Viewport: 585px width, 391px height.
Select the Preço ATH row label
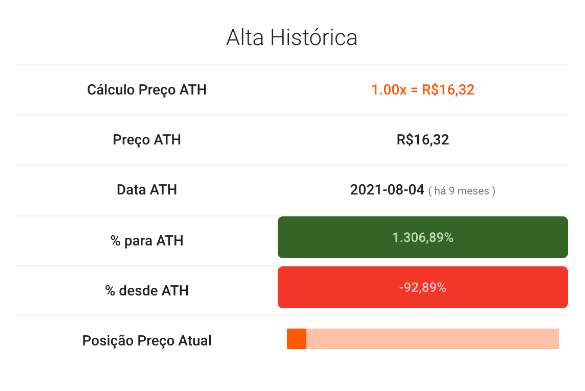tap(147, 140)
